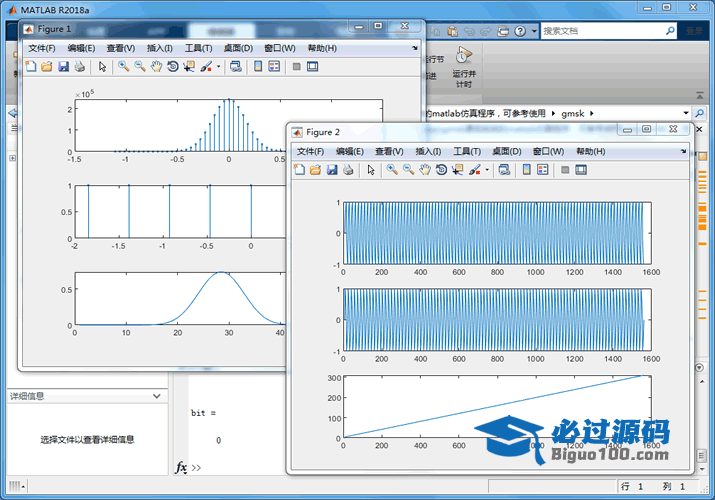Click Link Plot icon in Figure 1 toolbar
The height and width of the screenshot is (500, 715).
pos(235,67)
